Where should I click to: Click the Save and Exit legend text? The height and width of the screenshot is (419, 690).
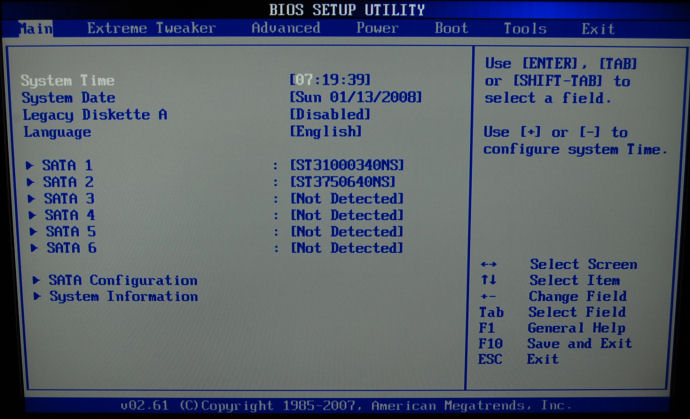click(x=580, y=343)
